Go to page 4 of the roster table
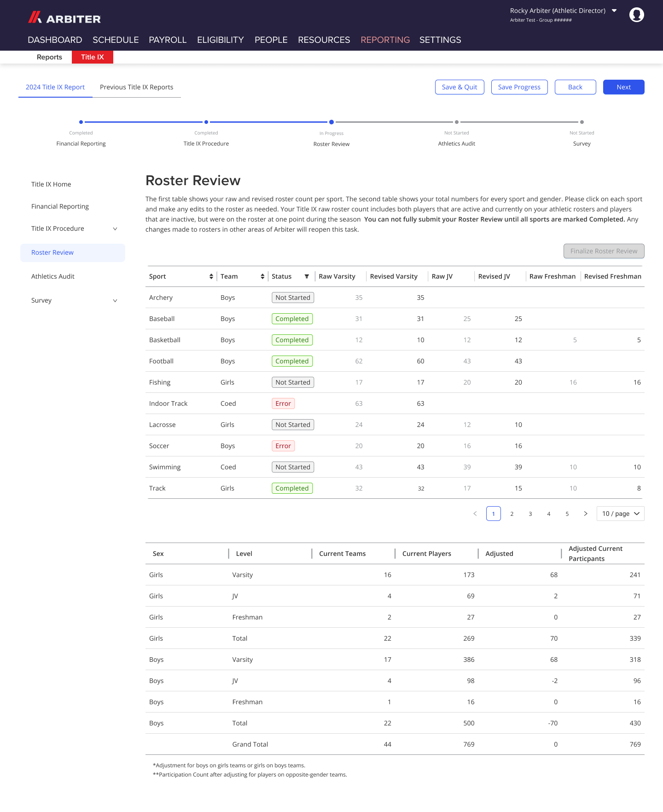Screen dimensions: 663x812 click(549, 514)
